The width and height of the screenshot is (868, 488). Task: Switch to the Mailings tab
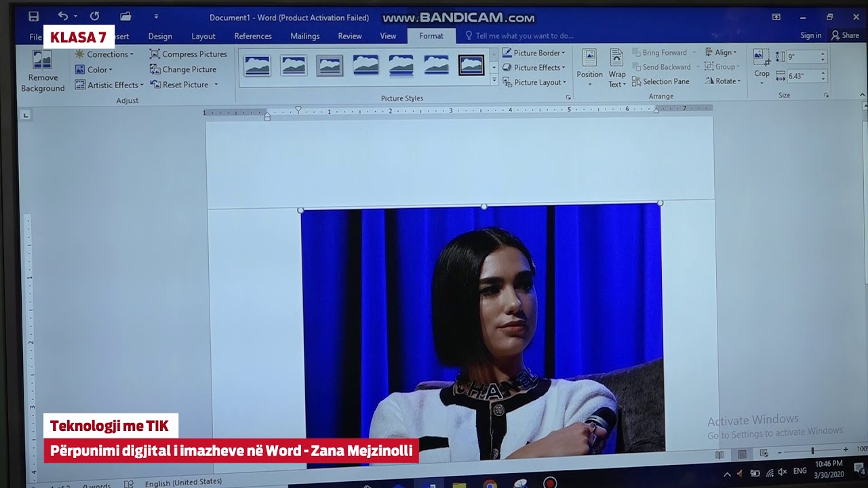[x=304, y=37]
